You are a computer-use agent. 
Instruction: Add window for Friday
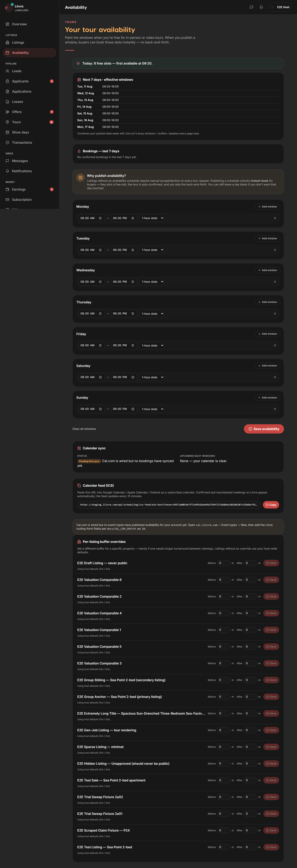[267, 334]
